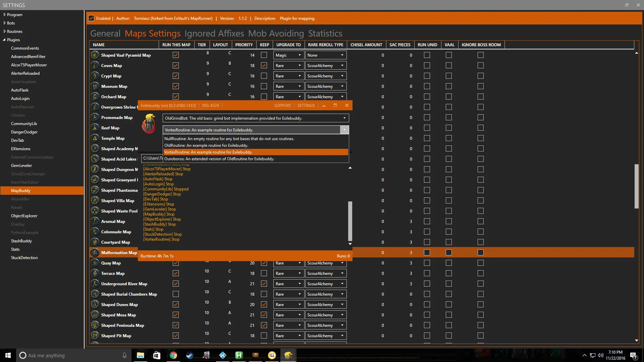This screenshot has height=362, width=644.
Task: Open SETTINGS in Exilebuddy title bar
Action: coord(306,105)
